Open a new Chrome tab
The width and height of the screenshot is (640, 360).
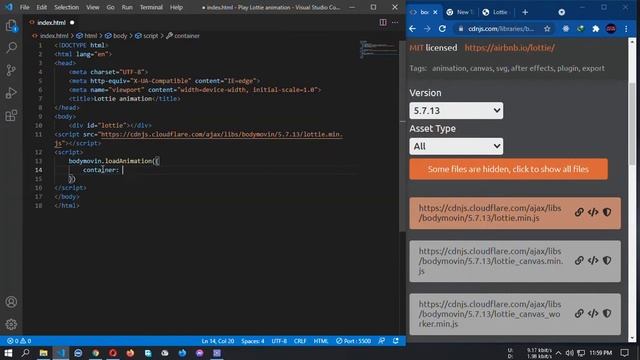coord(525,12)
